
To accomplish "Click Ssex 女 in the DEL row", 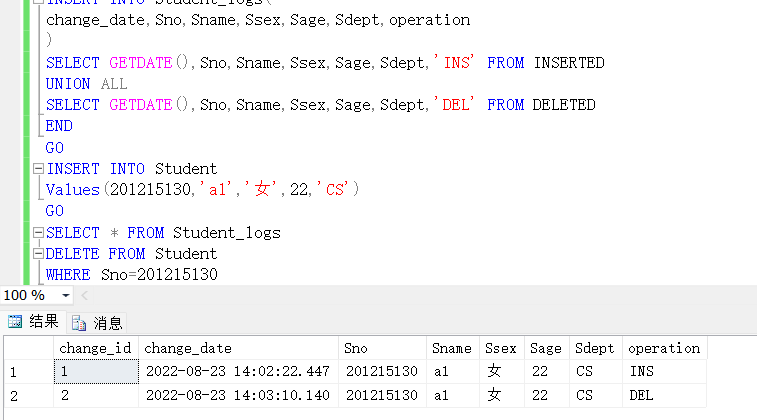I will click(x=502, y=395).
